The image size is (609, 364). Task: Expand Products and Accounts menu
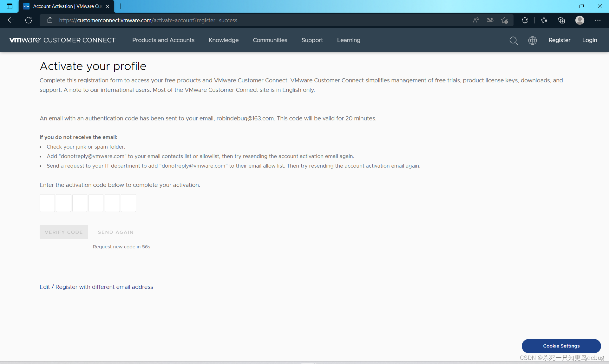[x=163, y=40]
